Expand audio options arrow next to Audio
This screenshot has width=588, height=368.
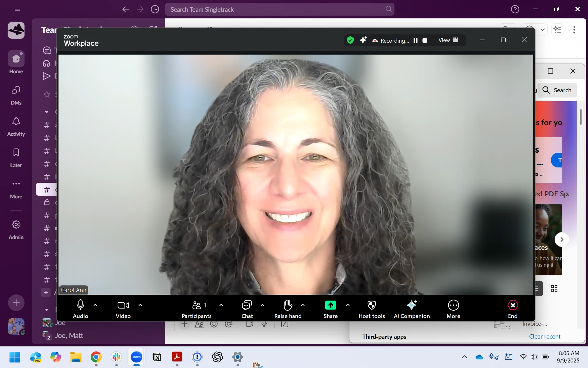coord(95,305)
